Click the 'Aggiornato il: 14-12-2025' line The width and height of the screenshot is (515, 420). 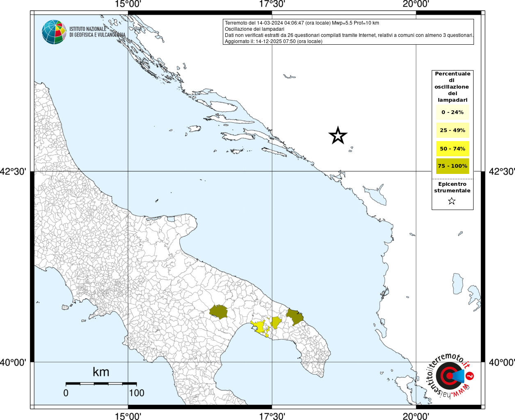273,41
